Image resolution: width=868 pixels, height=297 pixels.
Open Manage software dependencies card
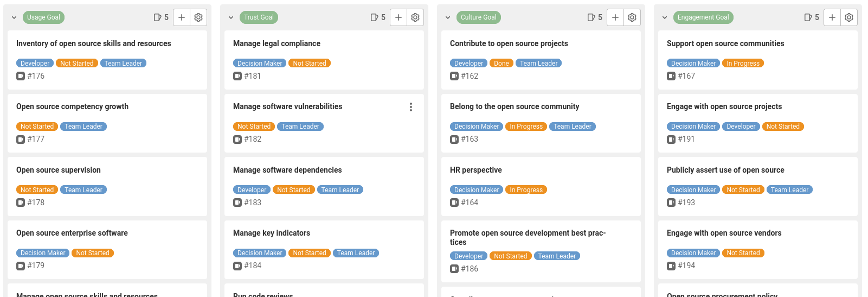[287, 170]
